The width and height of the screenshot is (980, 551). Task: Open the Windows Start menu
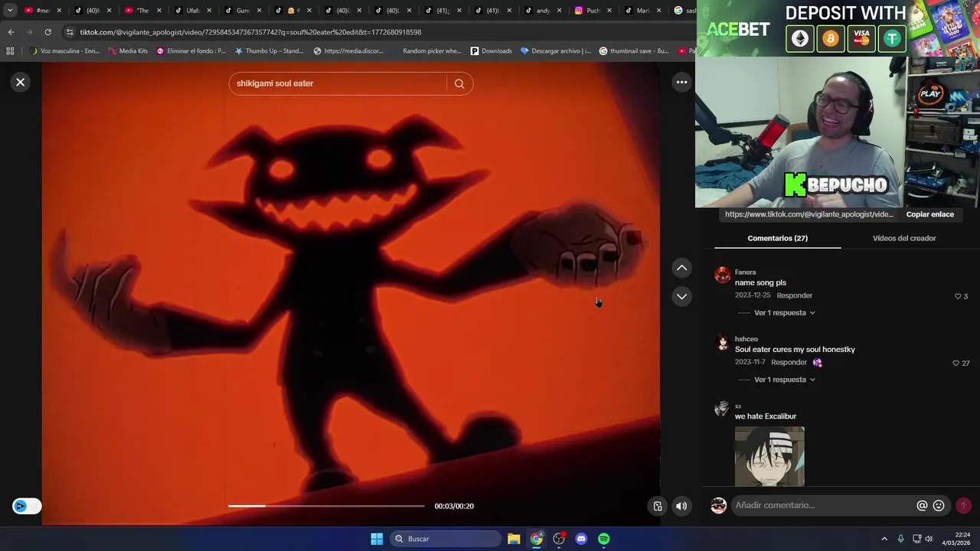coord(377,539)
